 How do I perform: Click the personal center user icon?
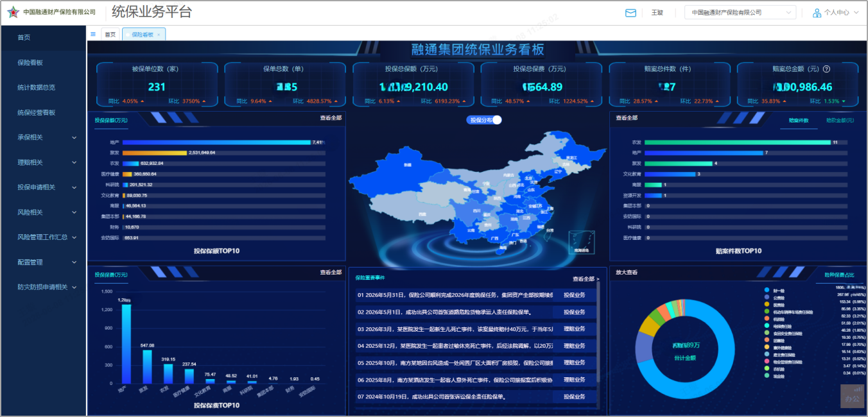point(817,12)
